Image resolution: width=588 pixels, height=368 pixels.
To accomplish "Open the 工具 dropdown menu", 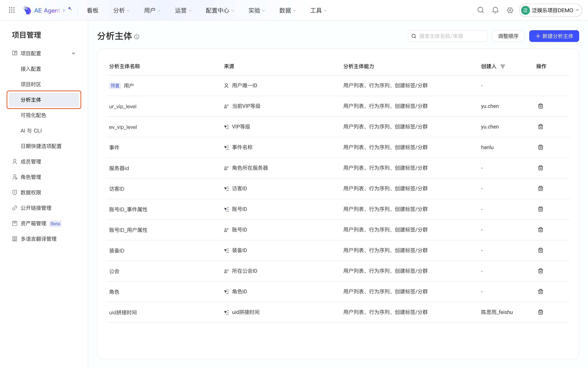I will pos(318,10).
